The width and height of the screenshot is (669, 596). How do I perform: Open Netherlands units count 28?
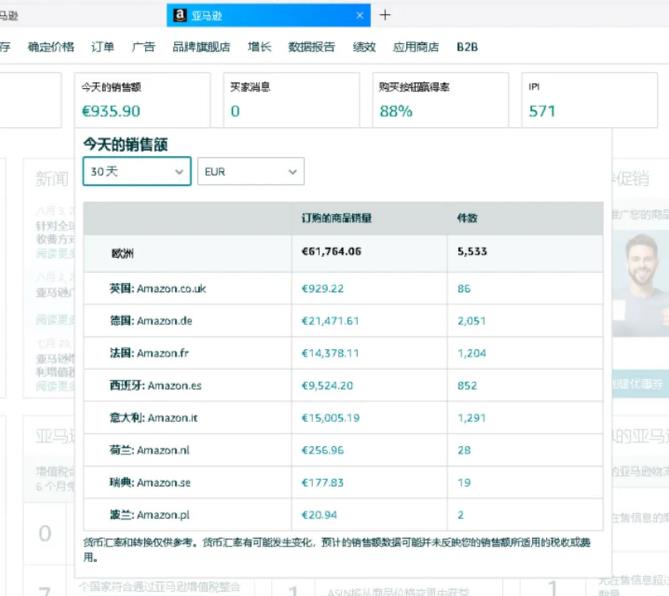pos(464,451)
